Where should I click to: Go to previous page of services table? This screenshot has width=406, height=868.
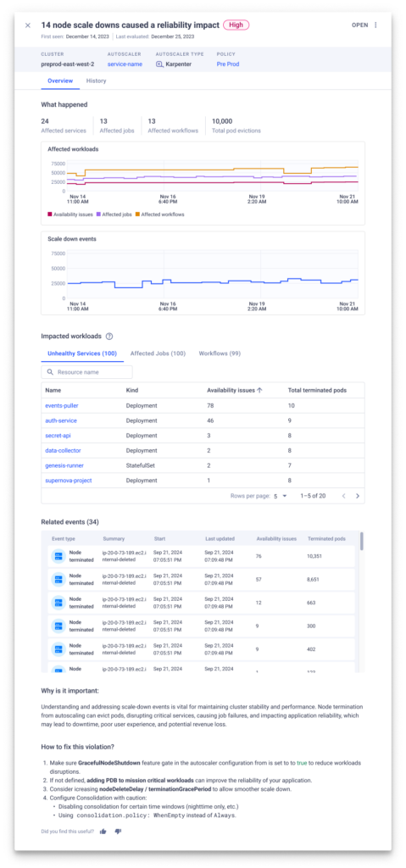pyautogui.click(x=343, y=496)
